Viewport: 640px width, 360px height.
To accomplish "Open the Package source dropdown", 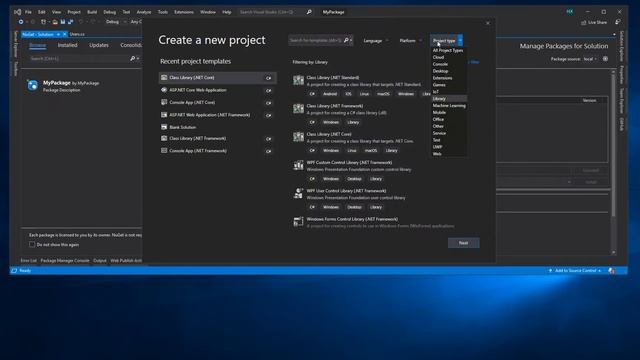I will (x=590, y=59).
